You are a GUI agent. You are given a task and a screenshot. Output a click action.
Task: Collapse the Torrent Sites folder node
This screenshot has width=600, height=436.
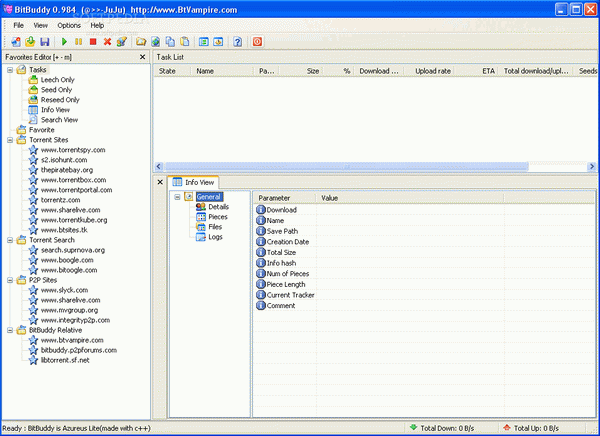point(9,140)
